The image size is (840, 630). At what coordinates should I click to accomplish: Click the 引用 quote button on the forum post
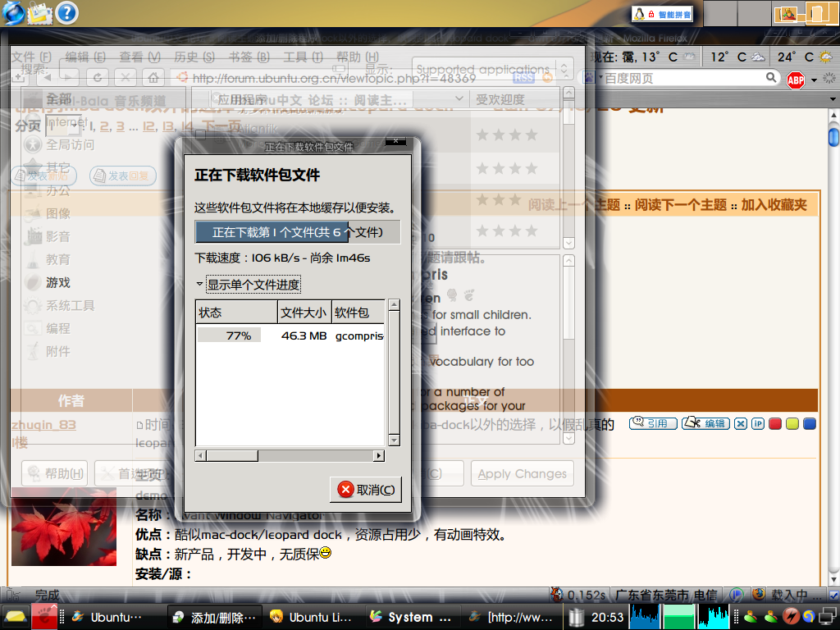pyautogui.click(x=653, y=423)
